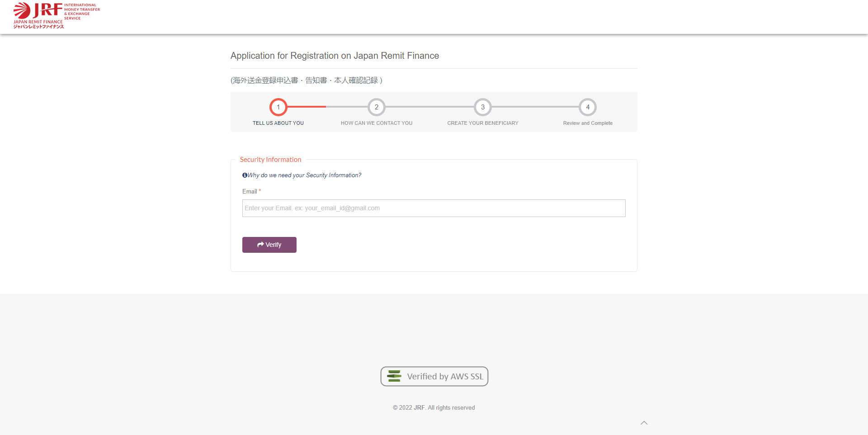Click step 3 circle in progress bar

tap(483, 107)
